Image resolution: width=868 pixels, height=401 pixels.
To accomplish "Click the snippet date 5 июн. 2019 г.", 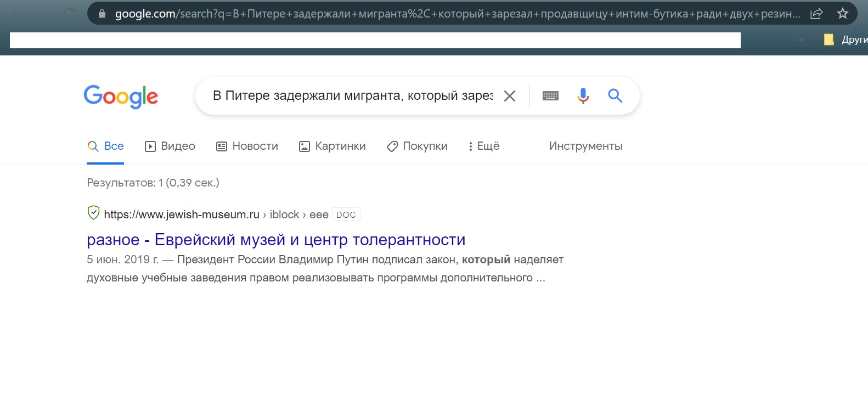I will coord(122,259).
